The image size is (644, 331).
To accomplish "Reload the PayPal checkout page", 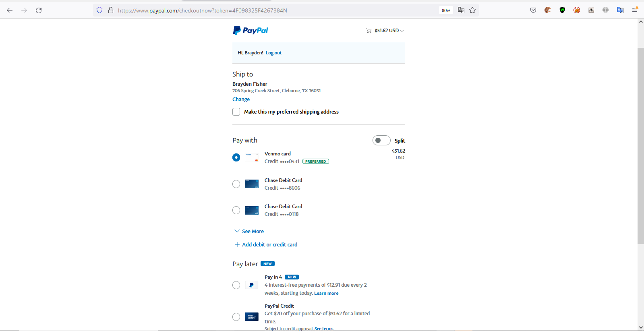I will pyautogui.click(x=39, y=10).
